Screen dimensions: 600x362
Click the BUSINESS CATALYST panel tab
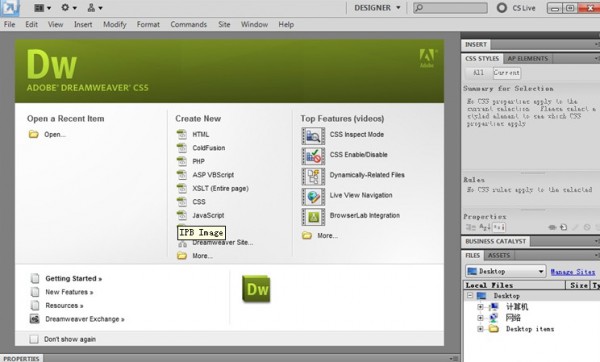[x=496, y=241]
